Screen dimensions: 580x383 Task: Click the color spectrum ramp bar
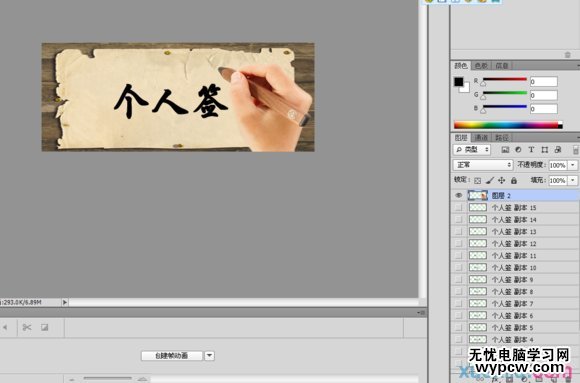tap(508, 125)
